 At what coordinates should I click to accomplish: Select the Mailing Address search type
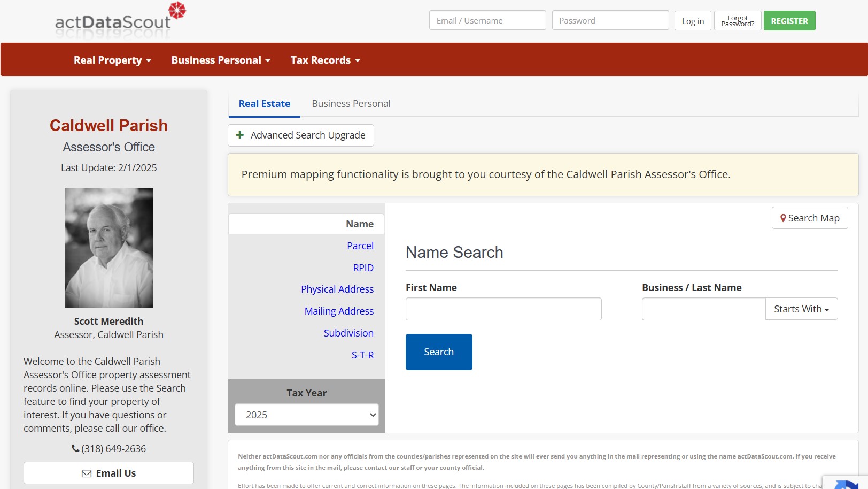pyautogui.click(x=339, y=311)
